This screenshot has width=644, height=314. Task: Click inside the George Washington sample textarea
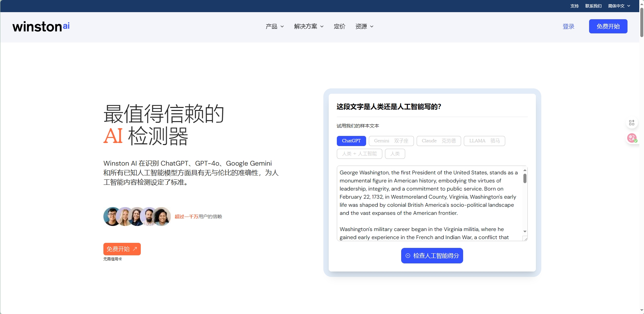pos(428,202)
